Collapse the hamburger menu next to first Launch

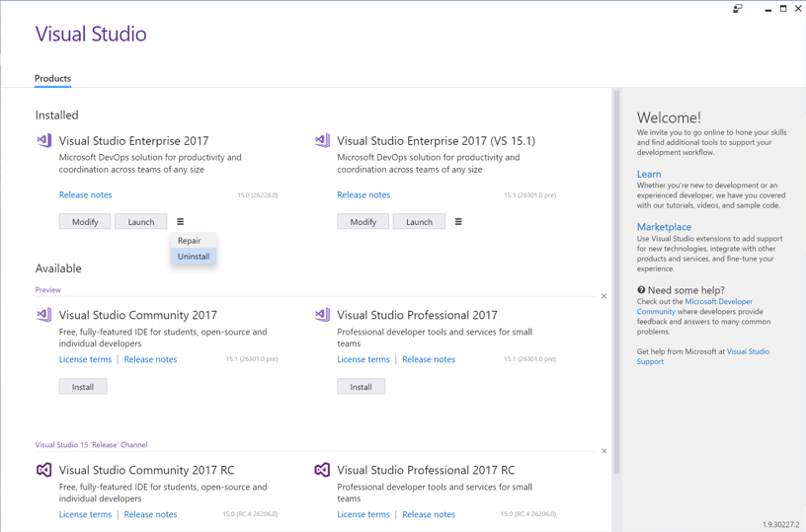tap(180, 222)
